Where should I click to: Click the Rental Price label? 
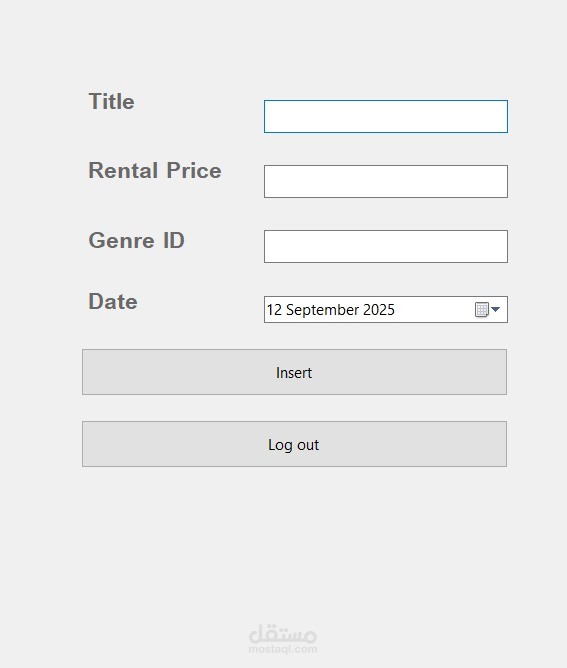click(155, 170)
